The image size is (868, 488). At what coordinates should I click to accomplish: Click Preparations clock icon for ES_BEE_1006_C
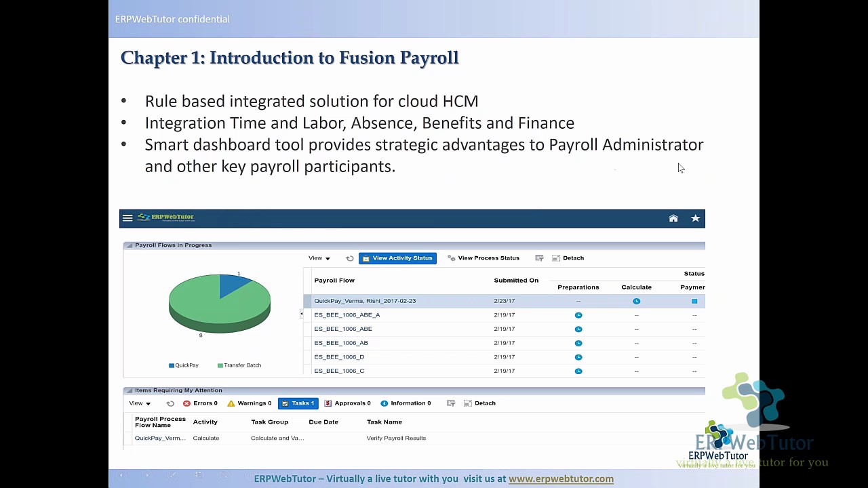click(x=578, y=371)
